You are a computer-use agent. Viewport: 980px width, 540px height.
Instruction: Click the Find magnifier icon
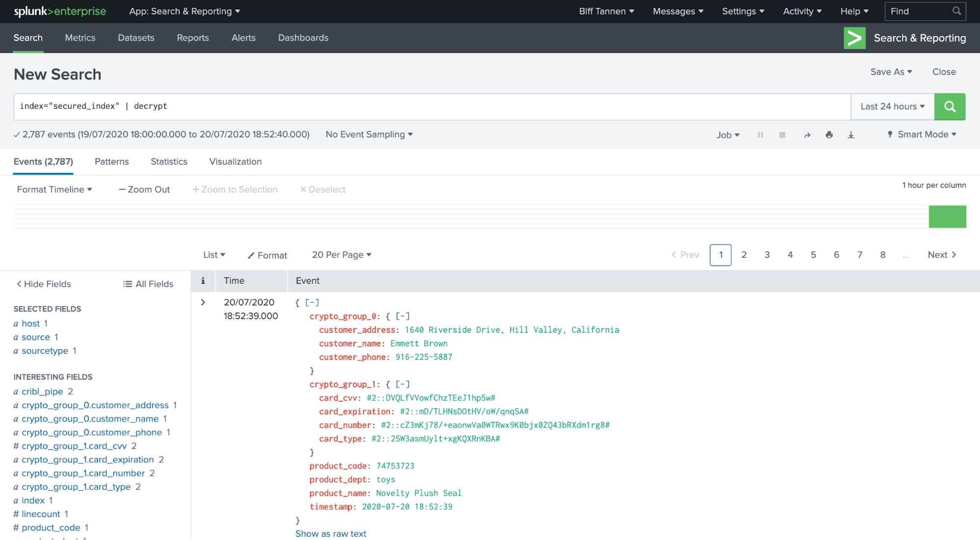(956, 11)
